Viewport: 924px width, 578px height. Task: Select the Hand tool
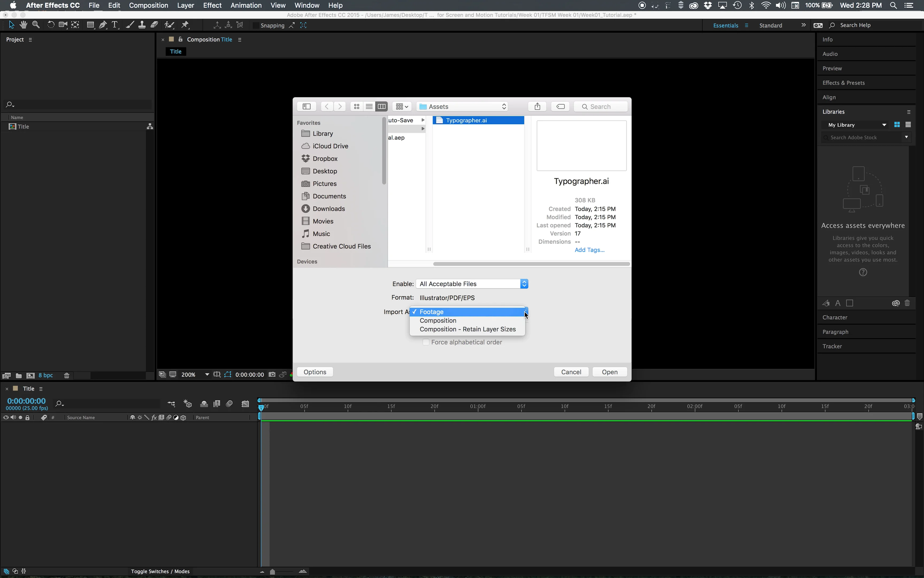coord(23,24)
